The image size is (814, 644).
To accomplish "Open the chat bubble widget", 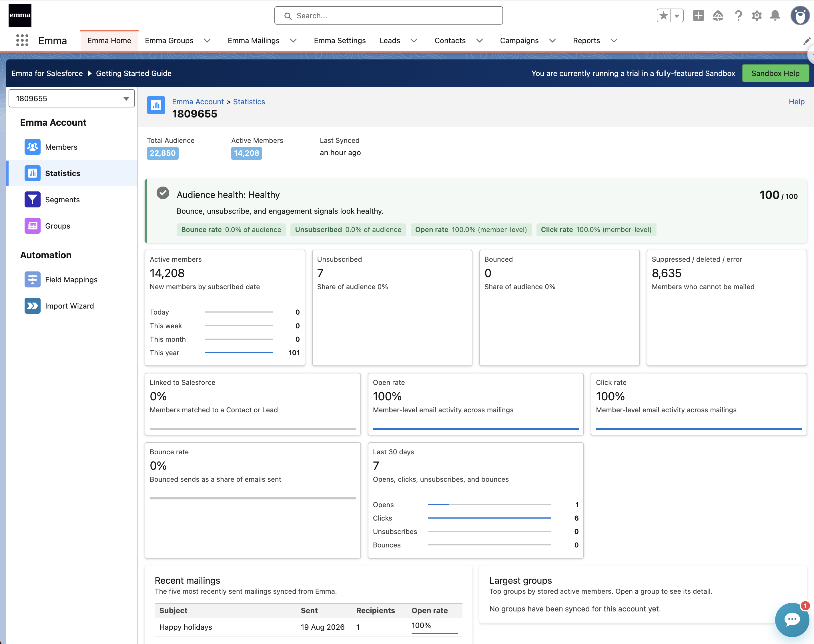I will [x=792, y=619].
